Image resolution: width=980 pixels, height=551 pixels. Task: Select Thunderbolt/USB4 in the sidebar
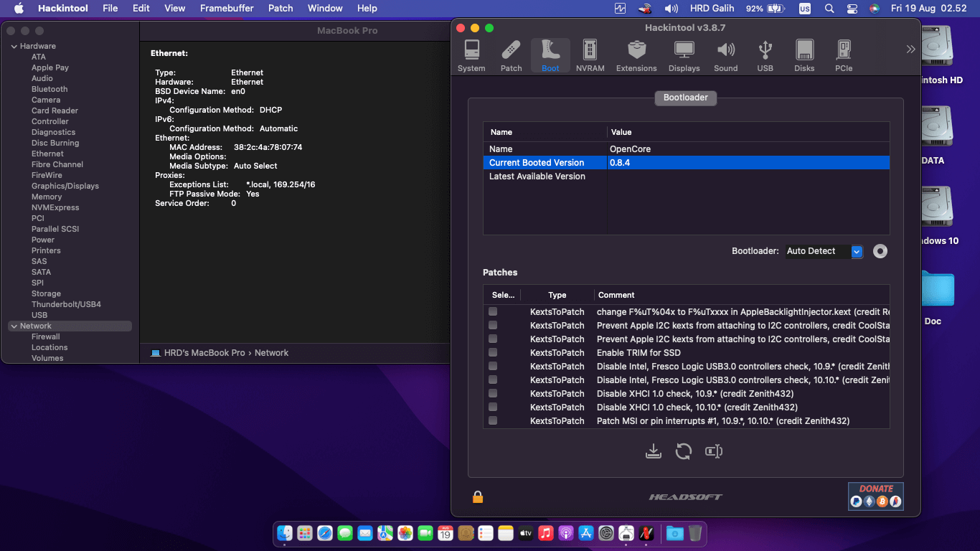click(66, 305)
